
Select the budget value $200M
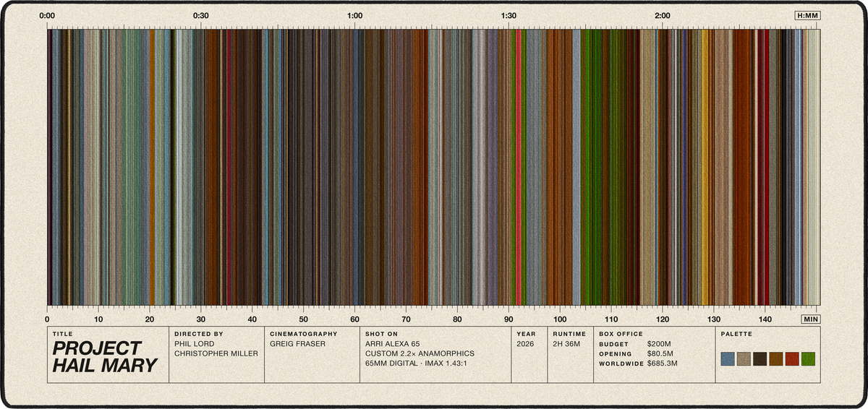click(659, 345)
